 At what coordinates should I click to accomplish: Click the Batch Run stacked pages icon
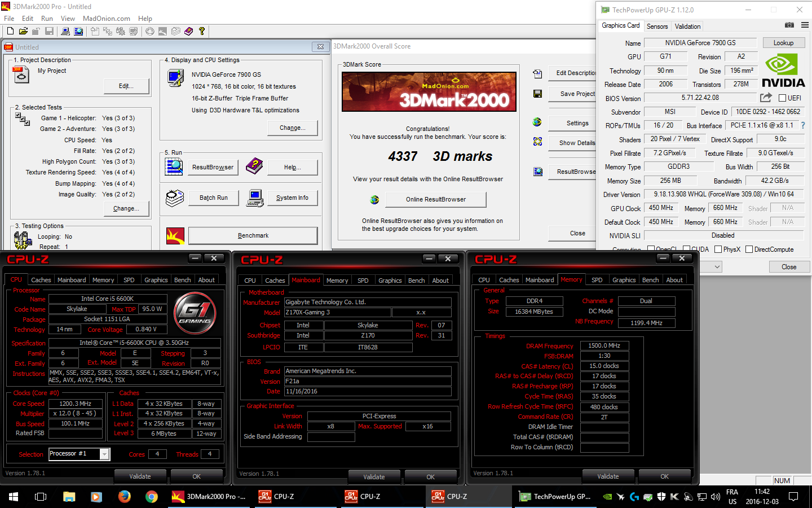174,198
